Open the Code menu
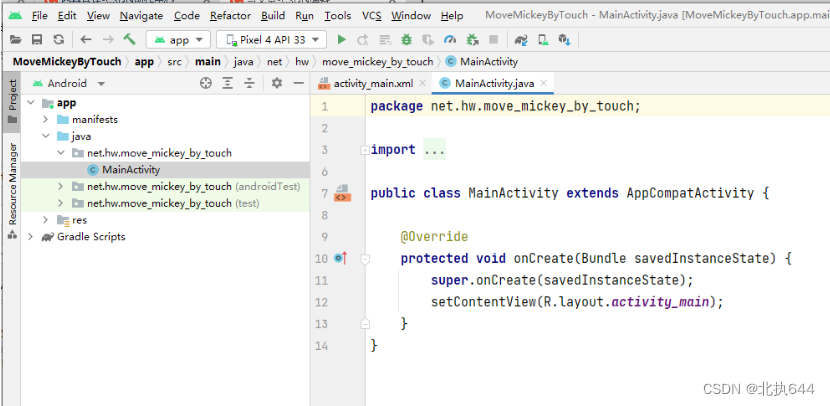Viewport: 830px width, 406px height. pyautogui.click(x=187, y=16)
